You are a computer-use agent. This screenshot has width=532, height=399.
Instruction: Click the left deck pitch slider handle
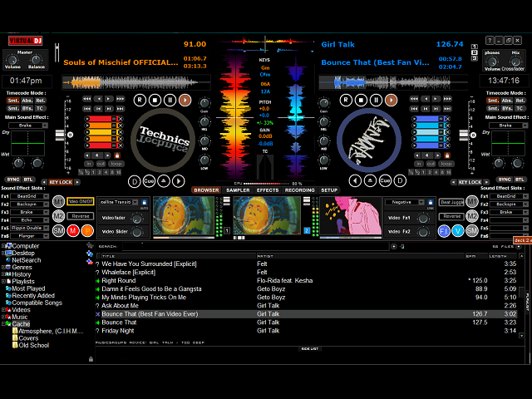tap(60, 135)
